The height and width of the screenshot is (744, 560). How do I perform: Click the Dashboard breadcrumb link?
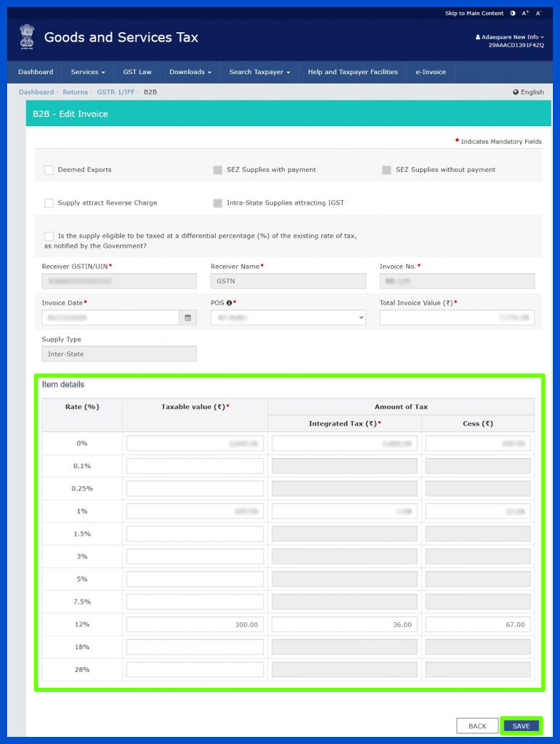pos(36,92)
